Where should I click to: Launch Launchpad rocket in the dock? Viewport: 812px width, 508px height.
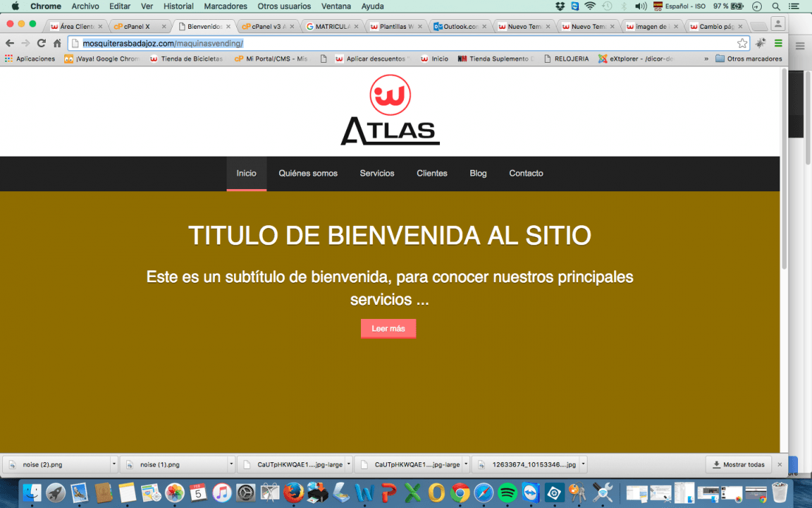click(x=55, y=492)
